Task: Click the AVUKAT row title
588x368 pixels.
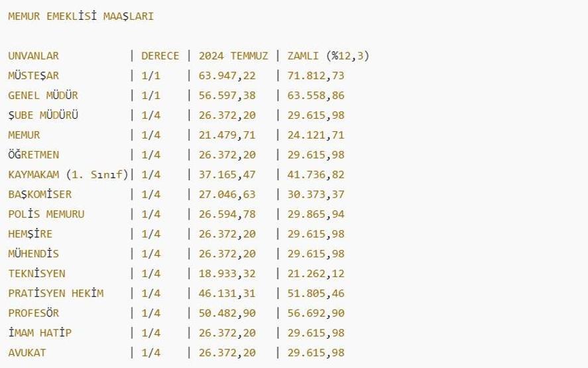Action: 28,353
